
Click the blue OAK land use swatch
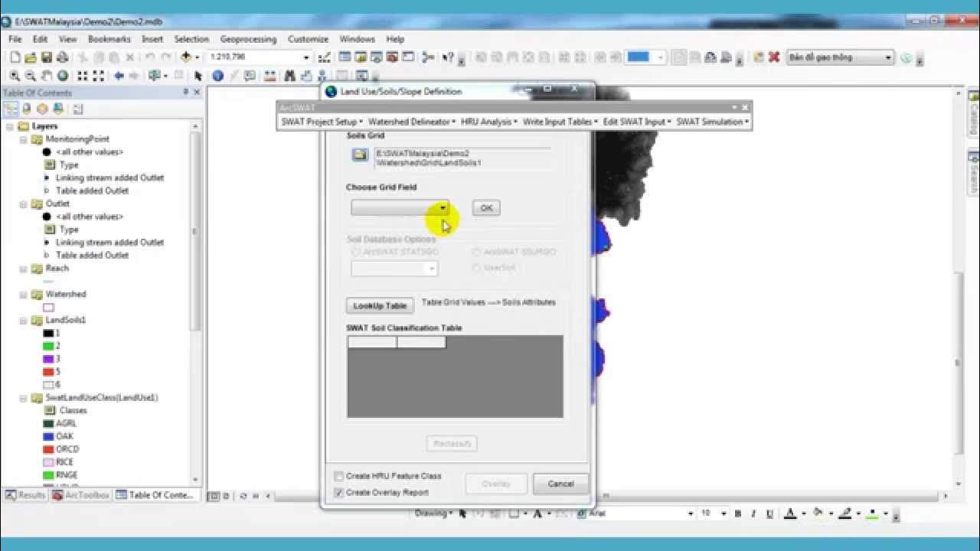48,436
